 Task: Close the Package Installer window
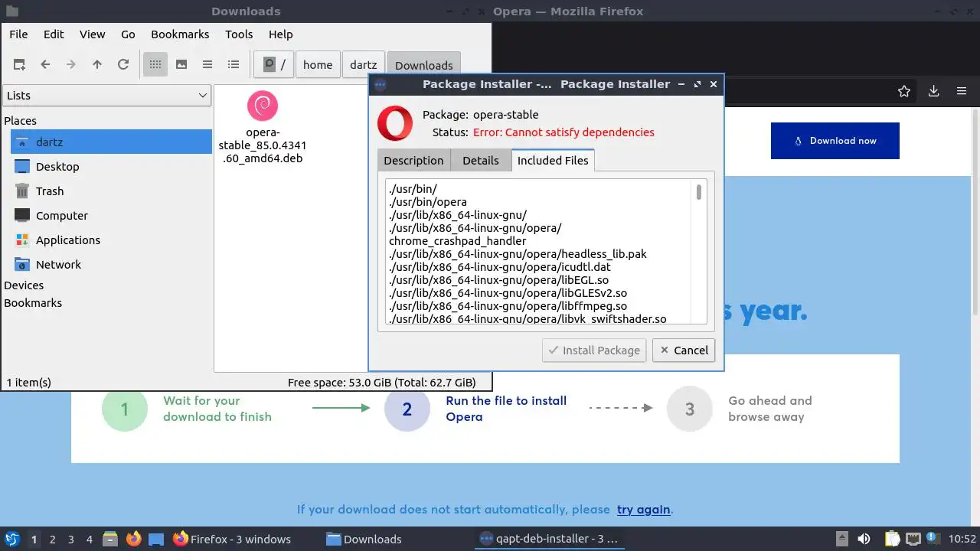714,84
